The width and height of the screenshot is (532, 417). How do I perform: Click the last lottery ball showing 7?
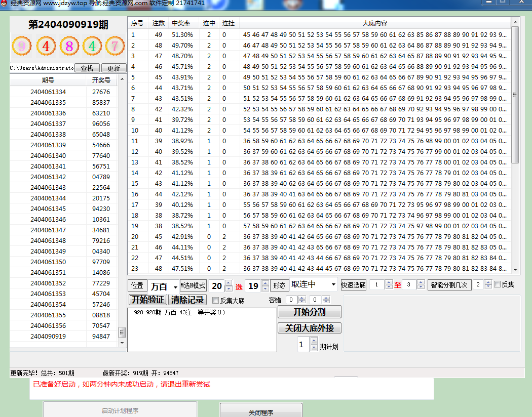(115, 47)
